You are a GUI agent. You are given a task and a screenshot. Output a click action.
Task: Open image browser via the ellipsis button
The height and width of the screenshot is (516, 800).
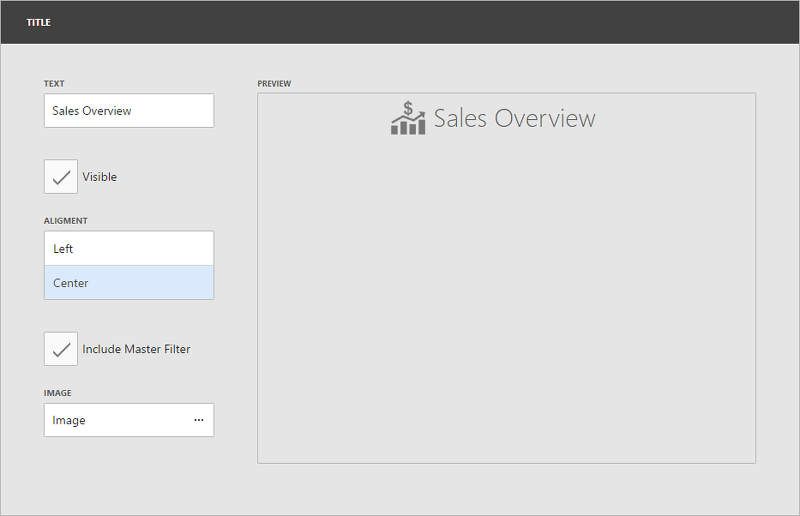[198, 421]
